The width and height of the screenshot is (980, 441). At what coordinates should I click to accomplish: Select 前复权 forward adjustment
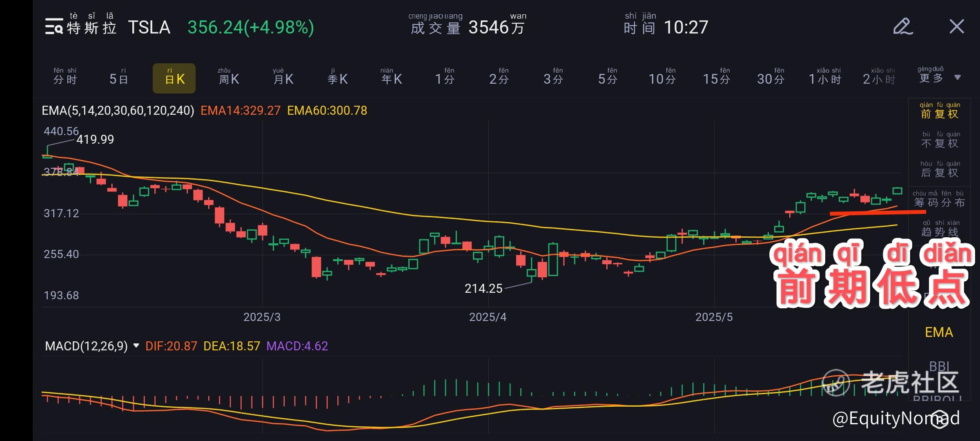[x=940, y=111]
